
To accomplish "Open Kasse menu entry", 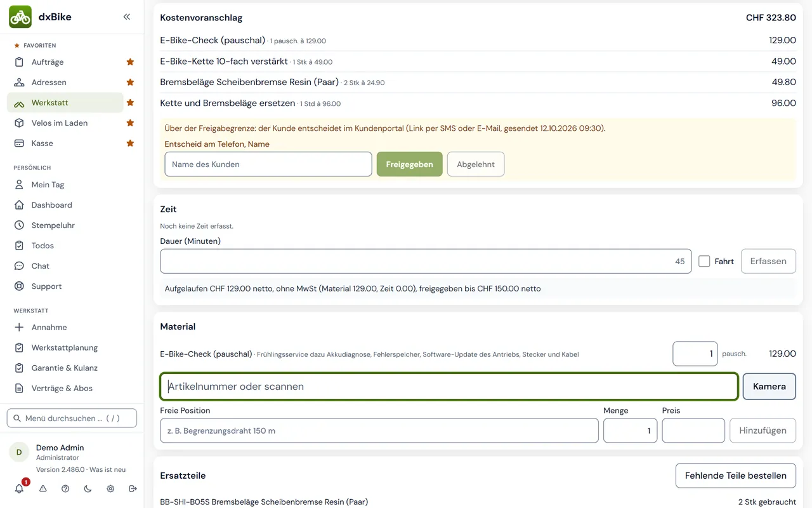I will pyautogui.click(x=65, y=144).
